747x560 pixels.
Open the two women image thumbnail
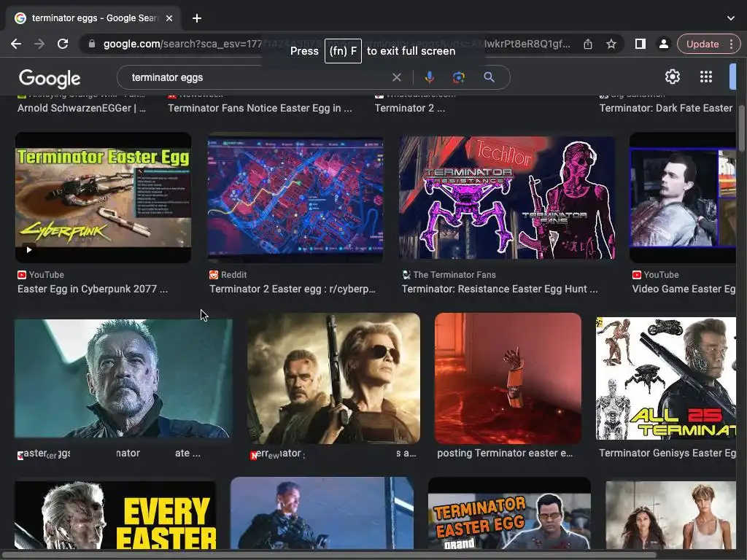tap(671, 516)
